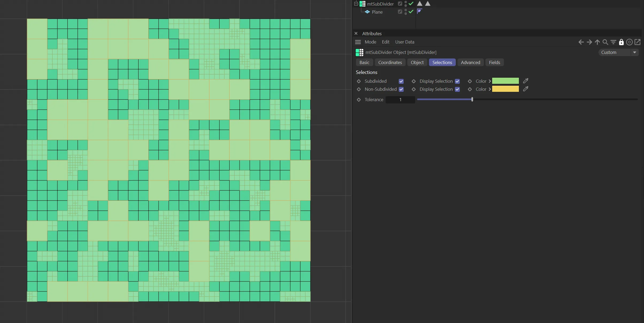Image resolution: width=644 pixels, height=323 pixels.
Task: Switch to the Object tab
Action: 417,62
